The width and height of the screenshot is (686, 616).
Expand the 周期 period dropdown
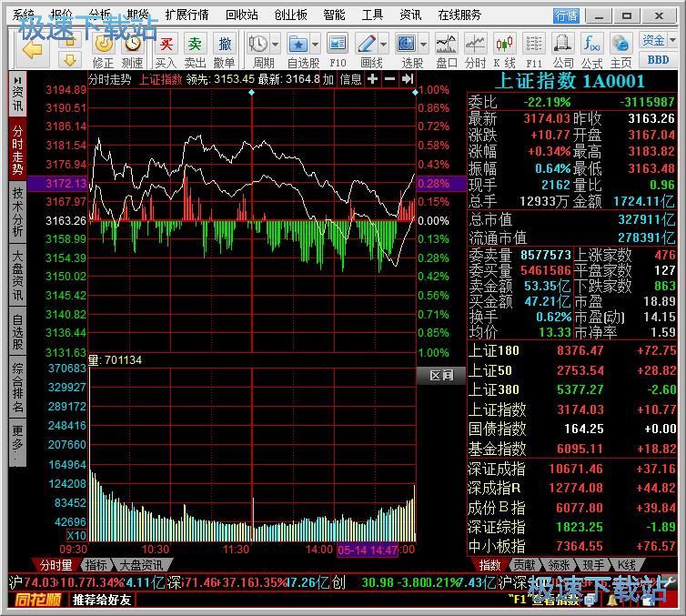click(x=276, y=44)
